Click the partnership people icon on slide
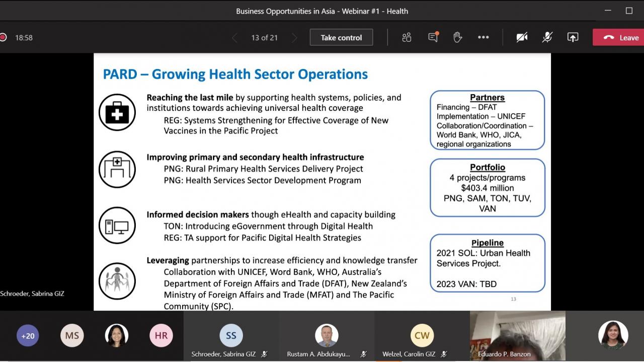This screenshot has height=362, width=644. 117,281
